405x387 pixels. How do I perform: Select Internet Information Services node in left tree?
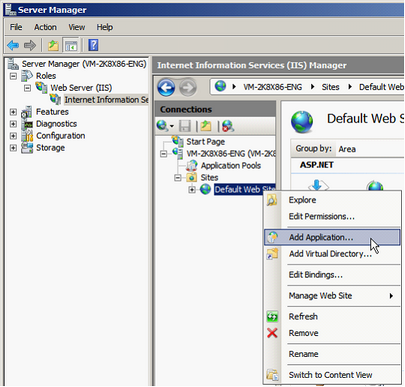coord(106,100)
